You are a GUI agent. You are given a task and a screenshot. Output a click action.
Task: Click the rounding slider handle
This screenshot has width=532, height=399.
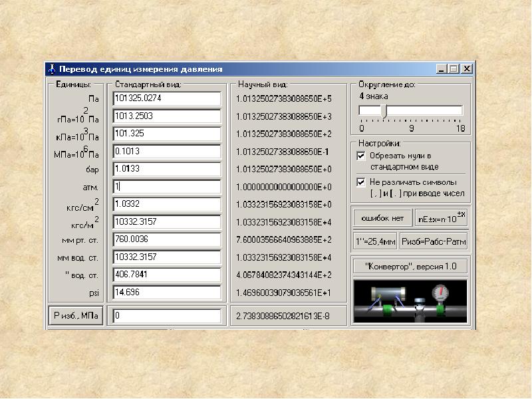tap(384, 111)
